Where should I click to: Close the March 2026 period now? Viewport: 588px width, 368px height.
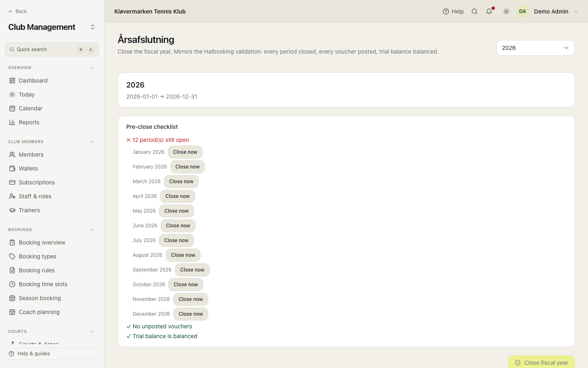(x=181, y=182)
